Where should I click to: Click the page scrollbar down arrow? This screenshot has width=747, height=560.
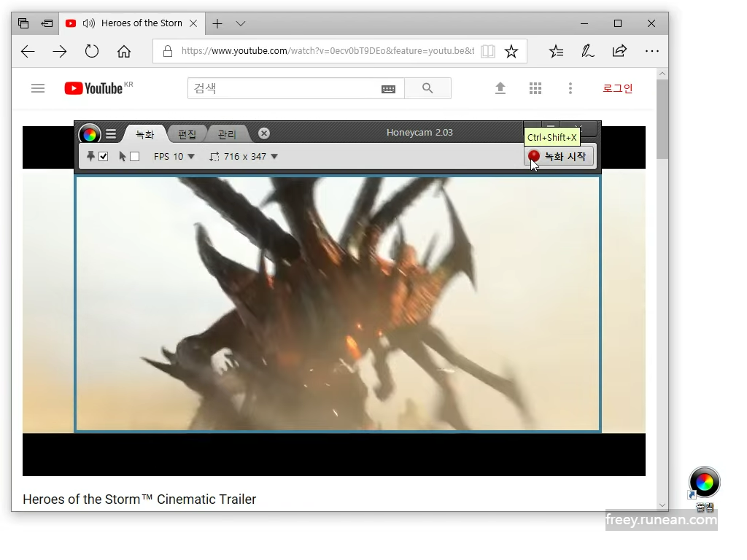pos(662,505)
